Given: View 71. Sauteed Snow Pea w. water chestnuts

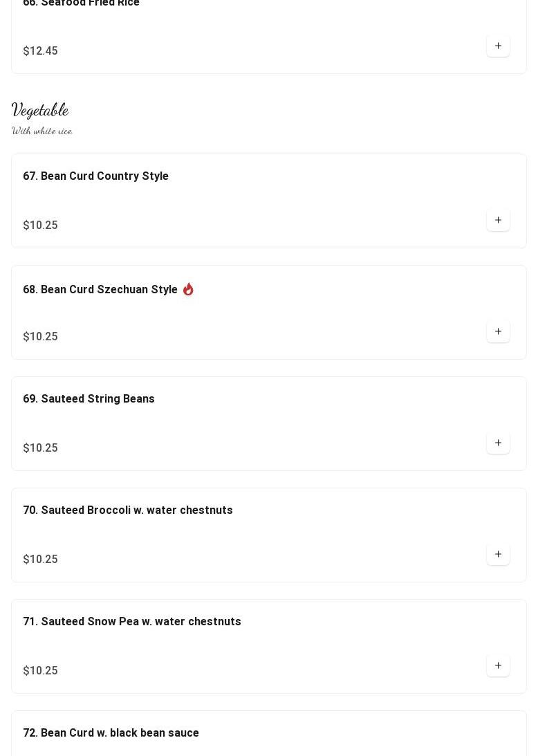Looking at the screenshot, I should (132, 622).
